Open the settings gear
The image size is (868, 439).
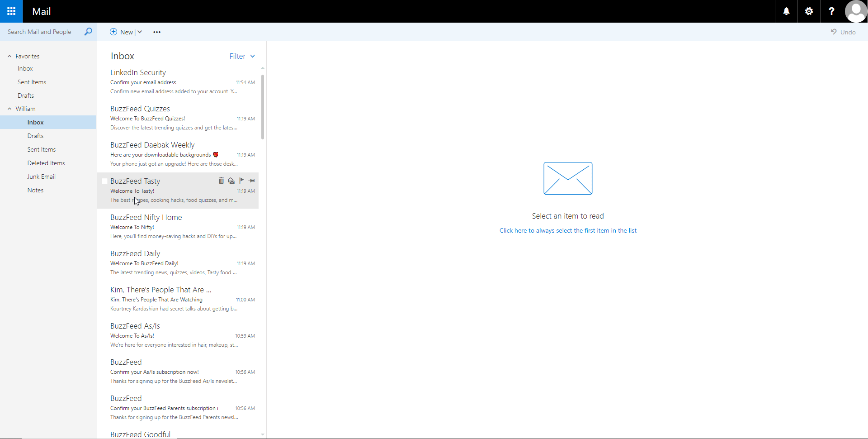click(809, 11)
